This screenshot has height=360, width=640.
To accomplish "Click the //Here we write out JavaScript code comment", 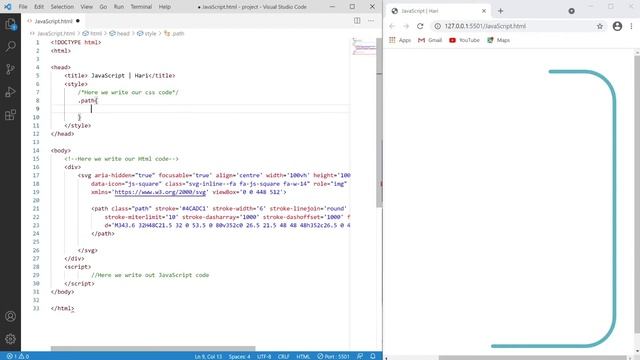I will [x=150, y=275].
